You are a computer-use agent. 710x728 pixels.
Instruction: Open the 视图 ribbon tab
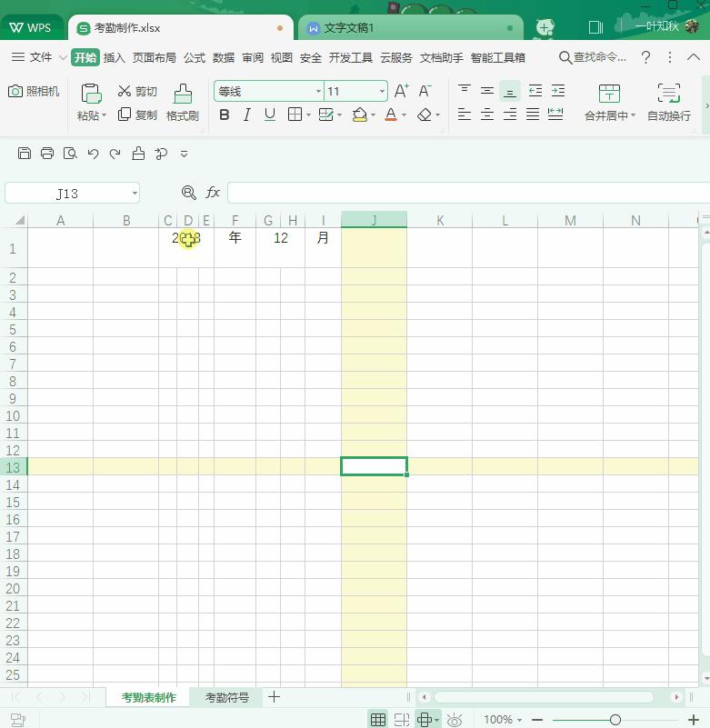(282, 57)
